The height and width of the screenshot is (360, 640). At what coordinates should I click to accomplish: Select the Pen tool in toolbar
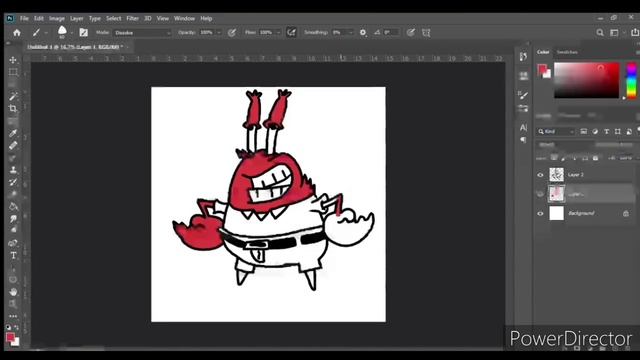pyautogui.click(x=13, y=243)
